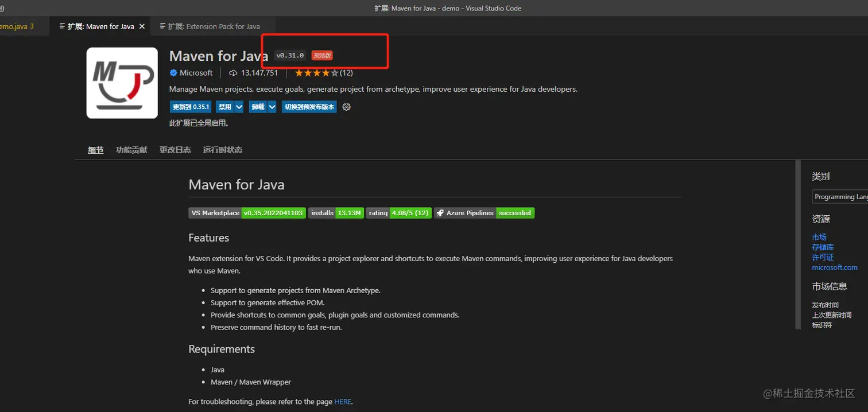Open the microsoft.com resource link
This screenshot has height=412, width=868.
835,267
